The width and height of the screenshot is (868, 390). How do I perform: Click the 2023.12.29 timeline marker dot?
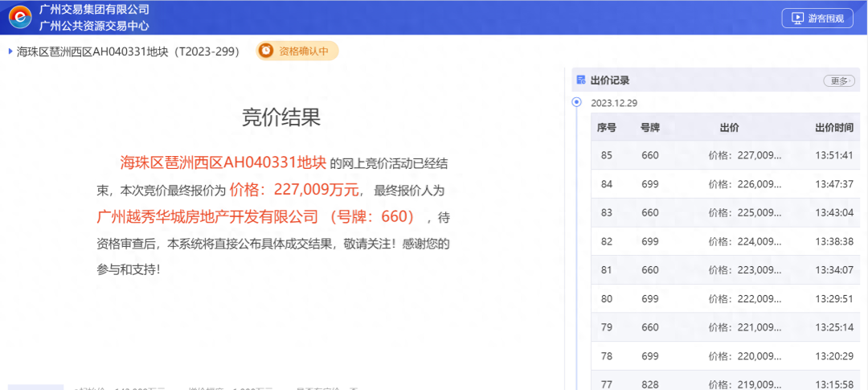tap(577, 102)
